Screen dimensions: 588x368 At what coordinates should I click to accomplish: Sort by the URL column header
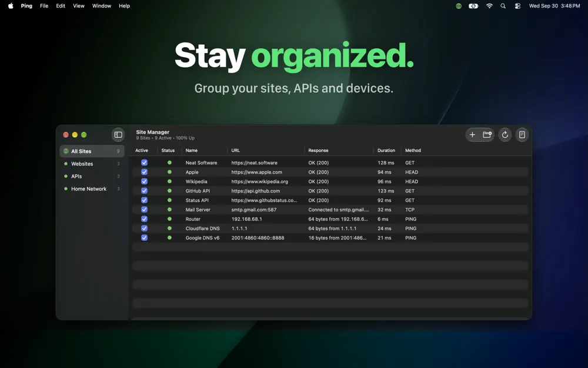236,150
